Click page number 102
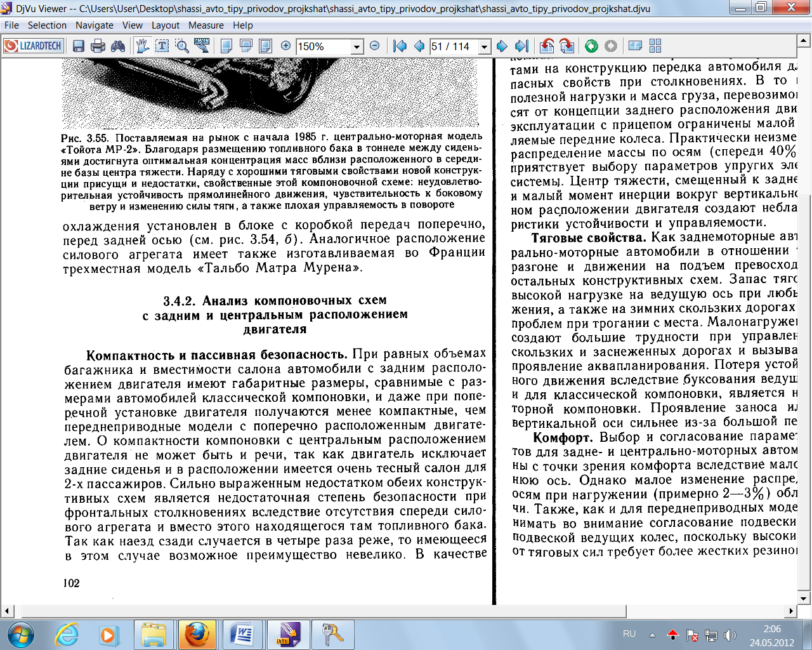 pyautogui.click(x=72, y=583)
